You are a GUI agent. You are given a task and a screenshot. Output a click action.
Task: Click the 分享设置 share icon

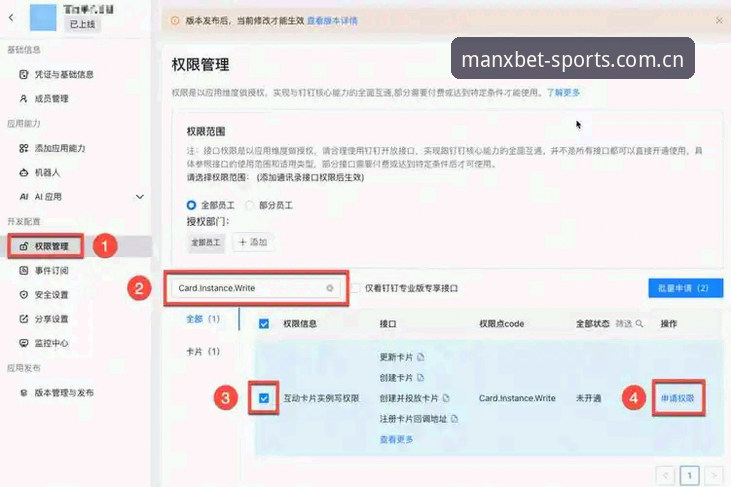[x=24, y=319]
